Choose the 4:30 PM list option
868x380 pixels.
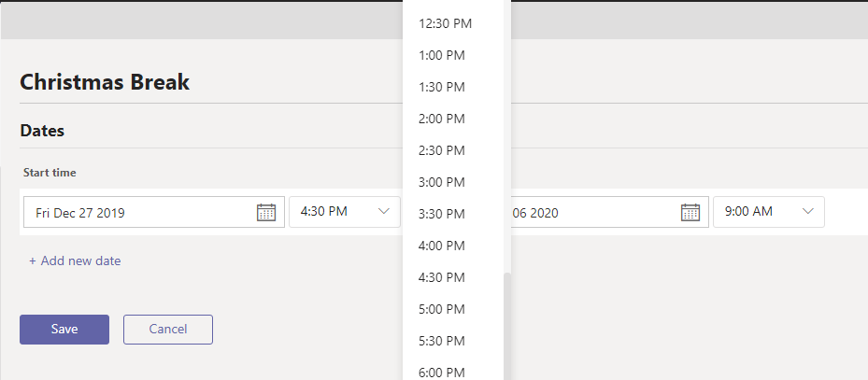tap(442, 277)
